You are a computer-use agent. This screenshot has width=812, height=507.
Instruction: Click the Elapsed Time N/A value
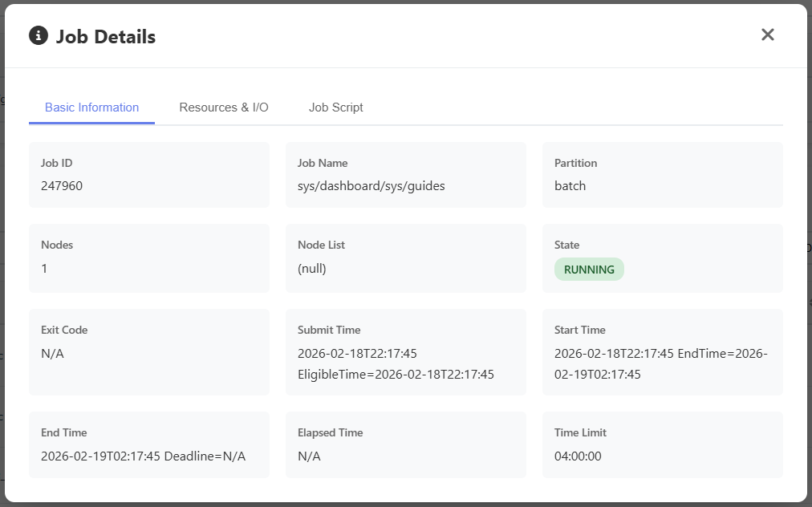309,456
